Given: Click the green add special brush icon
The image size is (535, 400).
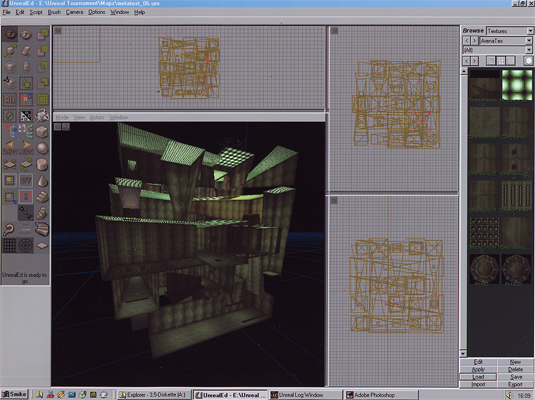Looking at the screenshot, I should pos(42,100).
